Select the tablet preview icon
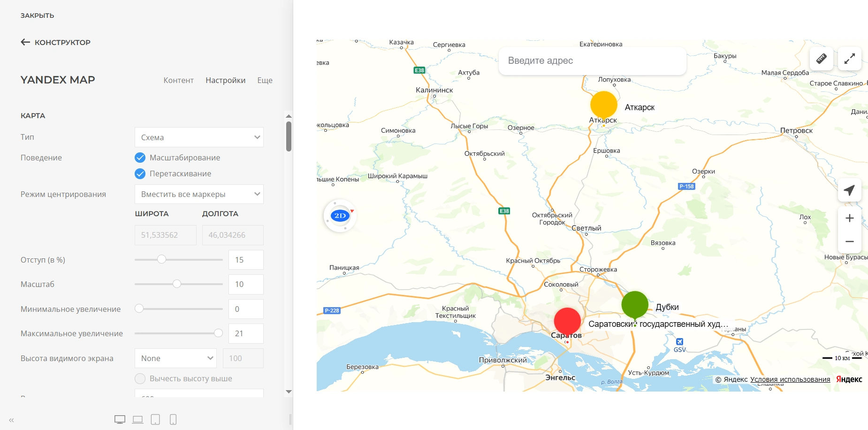Screen dimensions: 868x430 (x=155, y=420)
